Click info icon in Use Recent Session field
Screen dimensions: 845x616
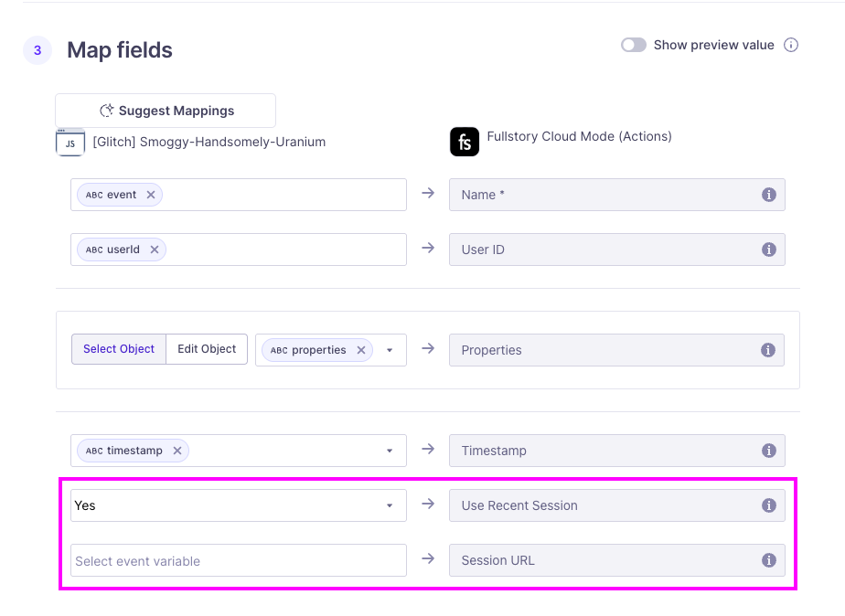click(x=769, y=505)
